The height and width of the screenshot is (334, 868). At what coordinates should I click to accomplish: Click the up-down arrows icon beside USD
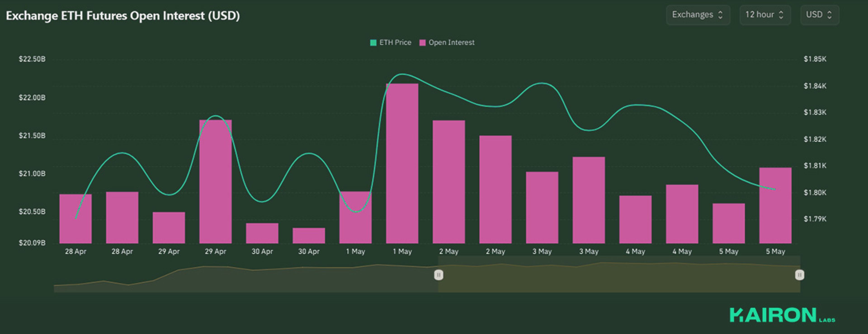click(829, 15)
